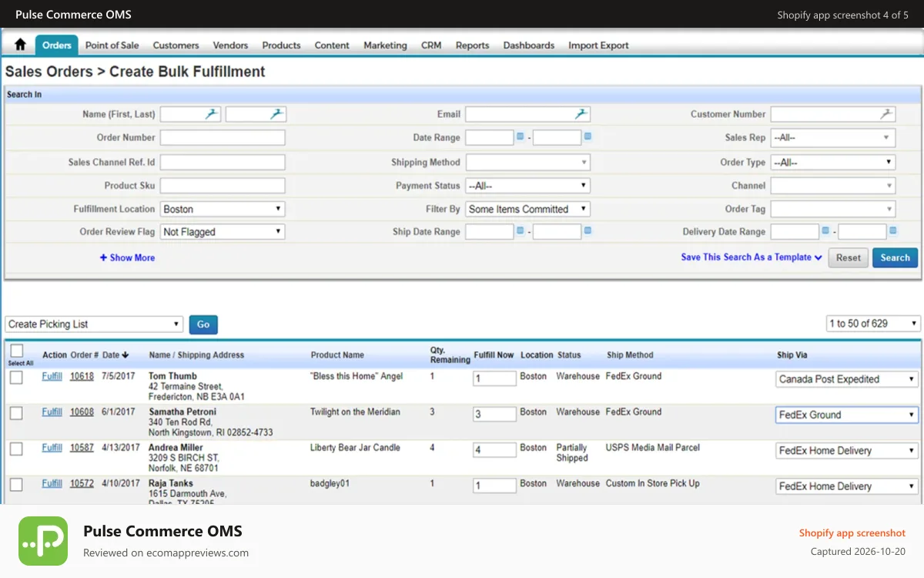Viewport: 924px width, 578px height.
Task: Change Ship Via Canada Post Expedited dropdown
Action: click(847, 379)
